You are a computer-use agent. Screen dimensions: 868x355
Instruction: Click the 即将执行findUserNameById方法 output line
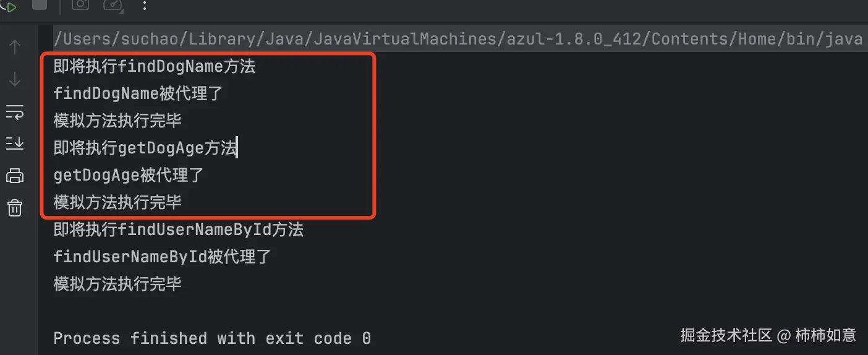click(179, 230)
